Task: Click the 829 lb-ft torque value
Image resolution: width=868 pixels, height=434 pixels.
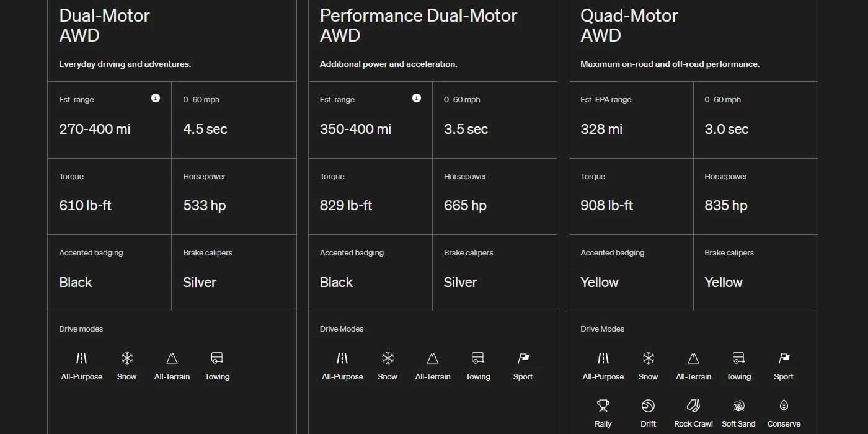Action: 346,205
